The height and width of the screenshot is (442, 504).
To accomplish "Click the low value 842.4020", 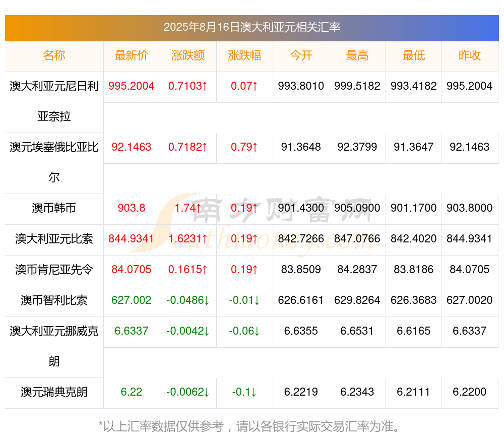I will (x=414, y=239).
